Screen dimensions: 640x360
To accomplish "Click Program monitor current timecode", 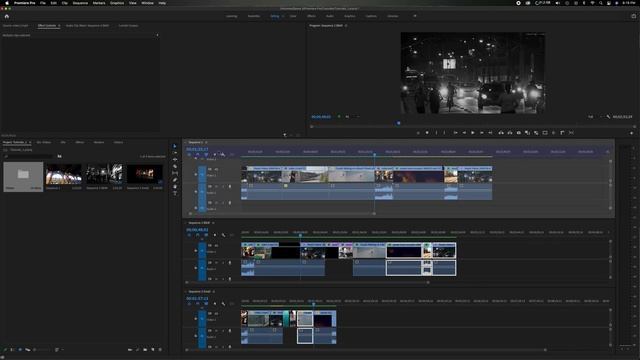I will [321, 117].
